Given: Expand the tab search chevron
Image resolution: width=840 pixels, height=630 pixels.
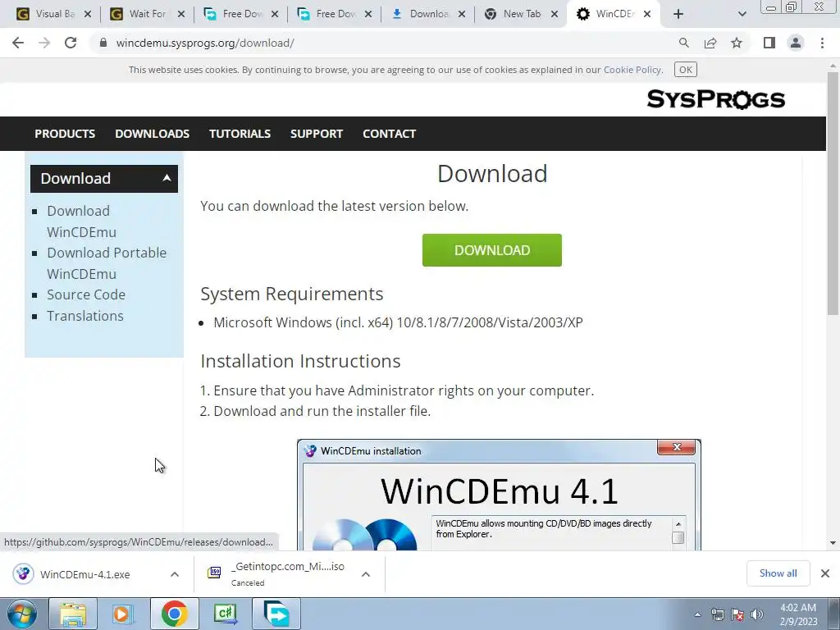Looking at the screenshot, I should [742, 14].
